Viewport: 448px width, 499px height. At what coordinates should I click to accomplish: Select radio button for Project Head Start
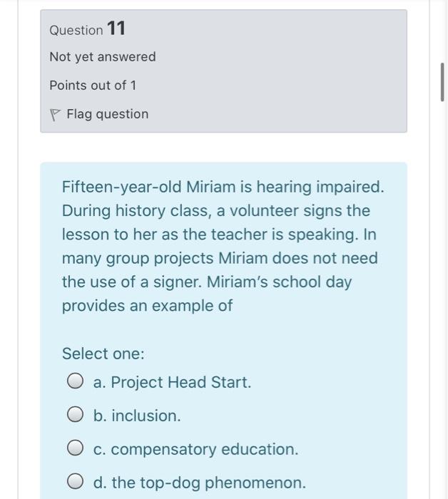[76, 381]
